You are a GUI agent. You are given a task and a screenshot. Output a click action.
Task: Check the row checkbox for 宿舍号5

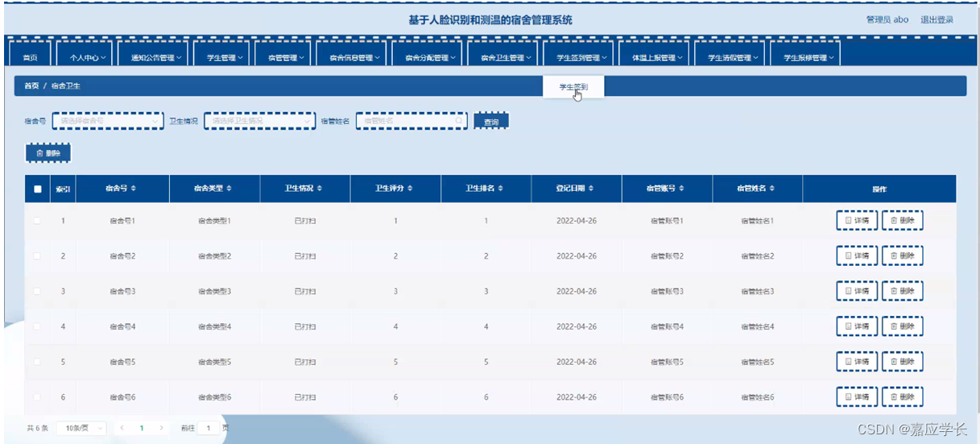pos(37,362)
